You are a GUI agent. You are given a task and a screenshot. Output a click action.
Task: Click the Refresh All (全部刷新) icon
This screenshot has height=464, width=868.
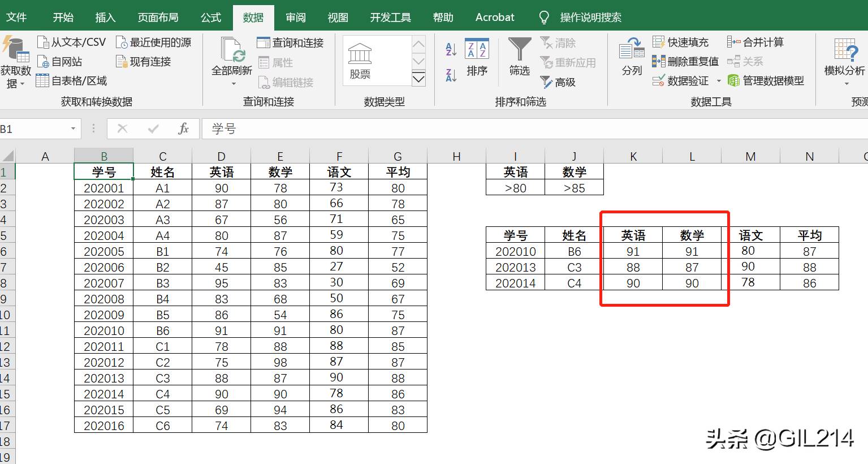pyautogui.click(x=232, y=50)
